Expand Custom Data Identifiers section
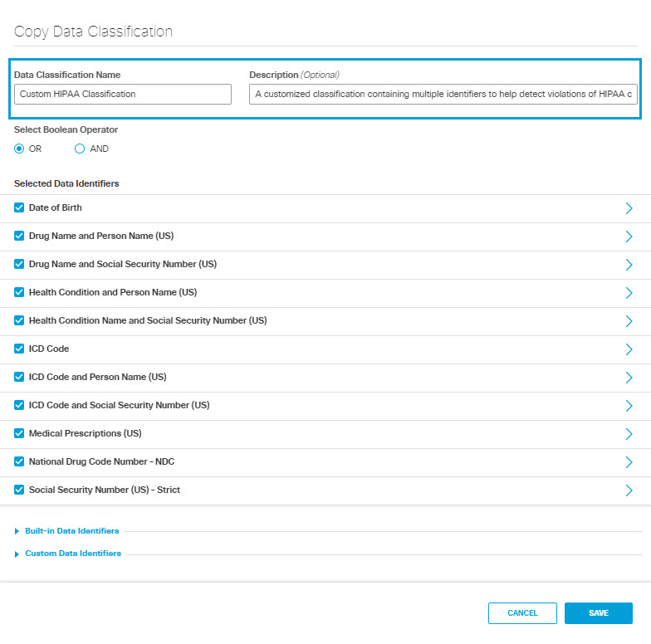 (68, 554)
